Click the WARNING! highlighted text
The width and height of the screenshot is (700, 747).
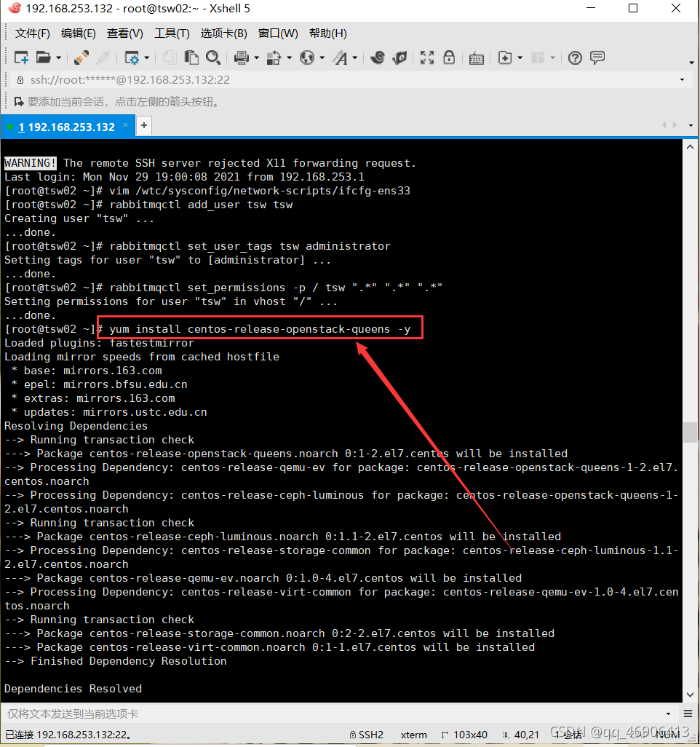31,163
